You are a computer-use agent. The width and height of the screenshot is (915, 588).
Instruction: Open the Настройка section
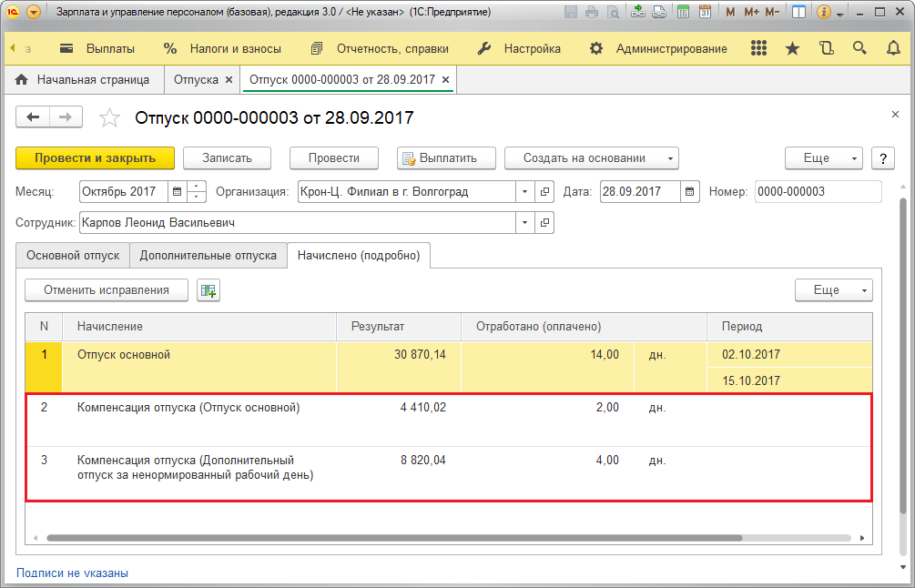click(519, 49)
